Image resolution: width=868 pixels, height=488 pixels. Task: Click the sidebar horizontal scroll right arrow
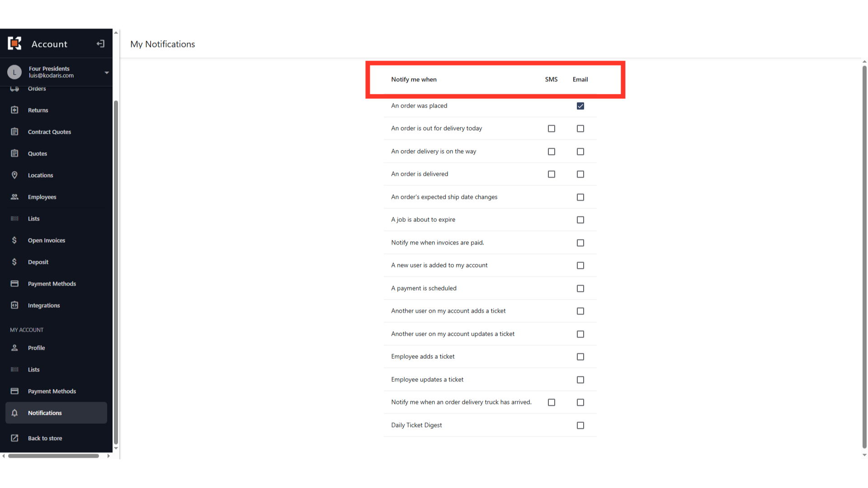[108, 456]
